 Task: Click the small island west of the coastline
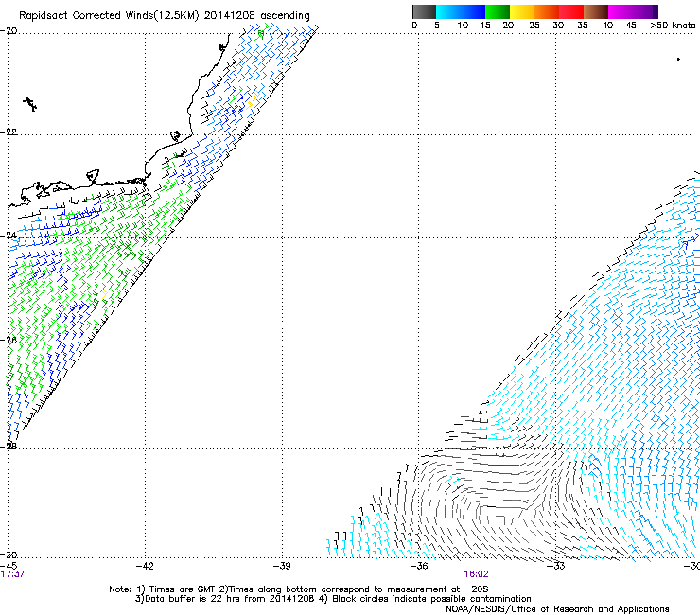tap(30, 104)
